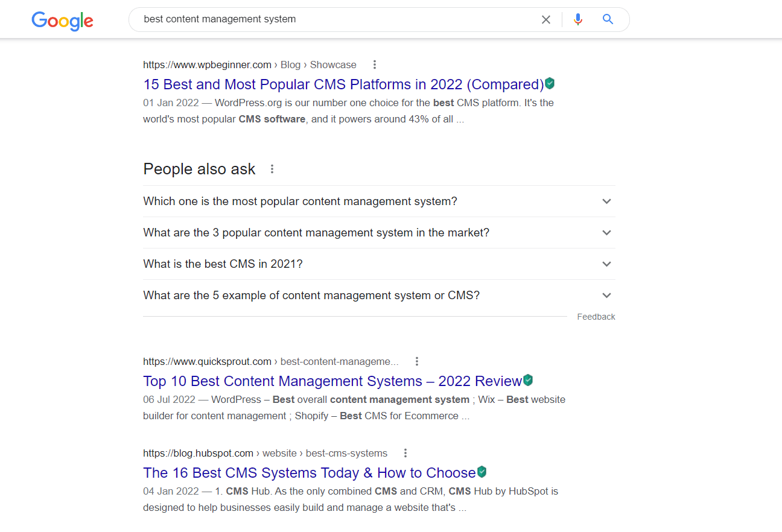Open 'Top 10 Best Content Management Systems' result
Viewport: 782px width, 532px height.
click(332, 381)
